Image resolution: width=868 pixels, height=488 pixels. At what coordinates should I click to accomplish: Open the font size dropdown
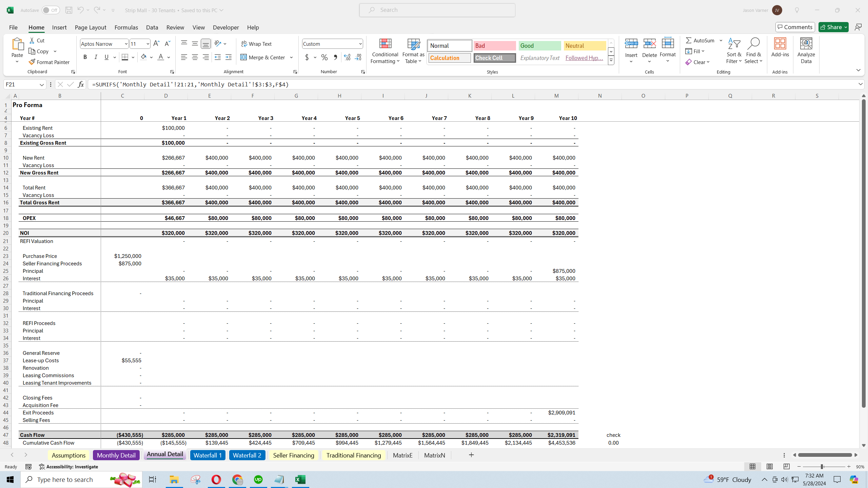[148, 44]
